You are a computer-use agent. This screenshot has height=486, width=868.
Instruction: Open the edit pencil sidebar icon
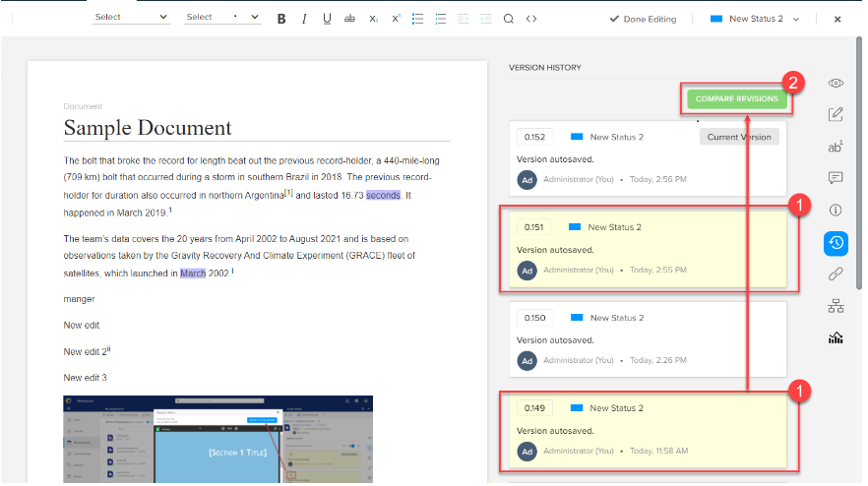[836, 114]
